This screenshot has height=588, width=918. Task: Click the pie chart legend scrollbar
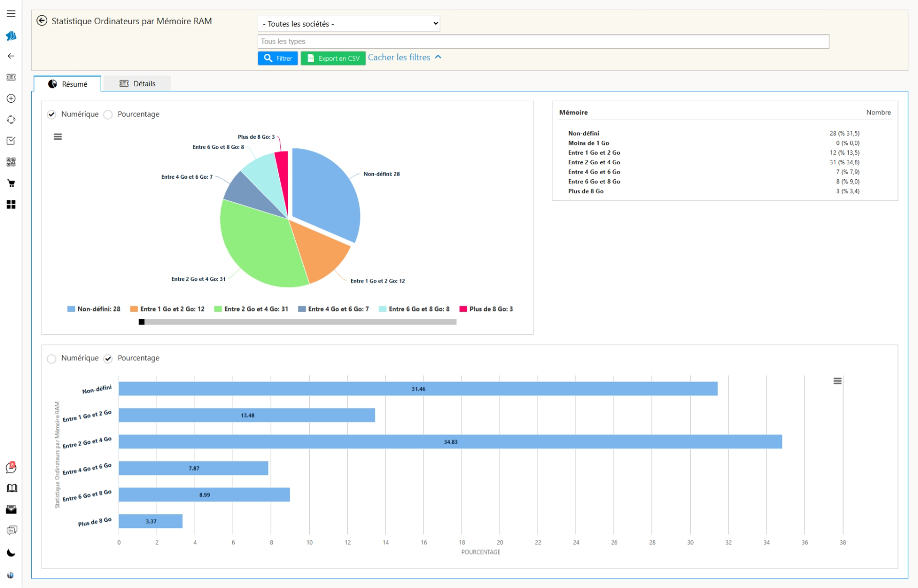coord(298,322)
